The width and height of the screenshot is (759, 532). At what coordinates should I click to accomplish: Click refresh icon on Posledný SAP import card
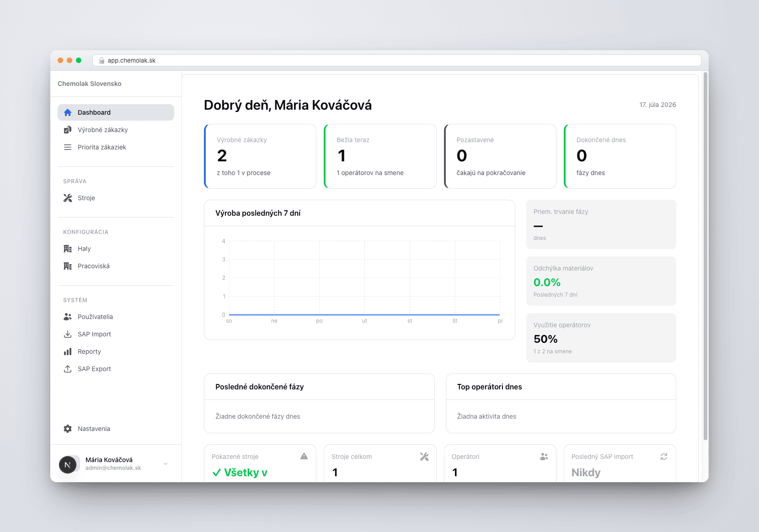point(664,457)
